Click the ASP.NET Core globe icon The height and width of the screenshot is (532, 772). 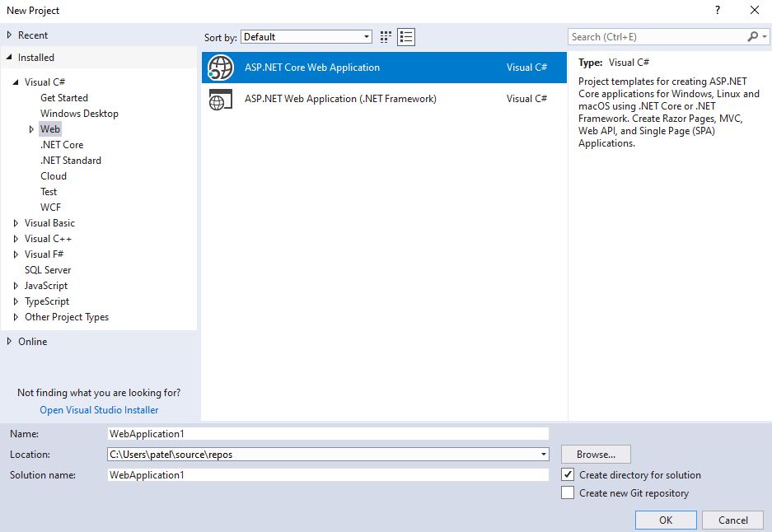tap(220, 68)
